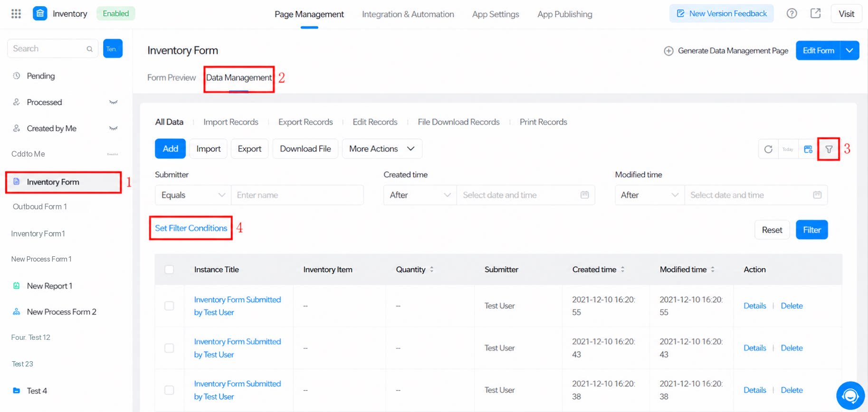Check the select-all header checkbox
The image size is (868, 412).
(x=169, y=270)
